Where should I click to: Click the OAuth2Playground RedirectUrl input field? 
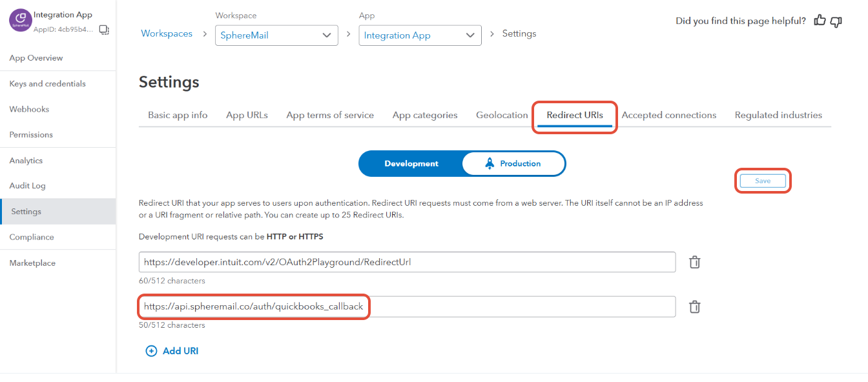(x=408, y=262)
